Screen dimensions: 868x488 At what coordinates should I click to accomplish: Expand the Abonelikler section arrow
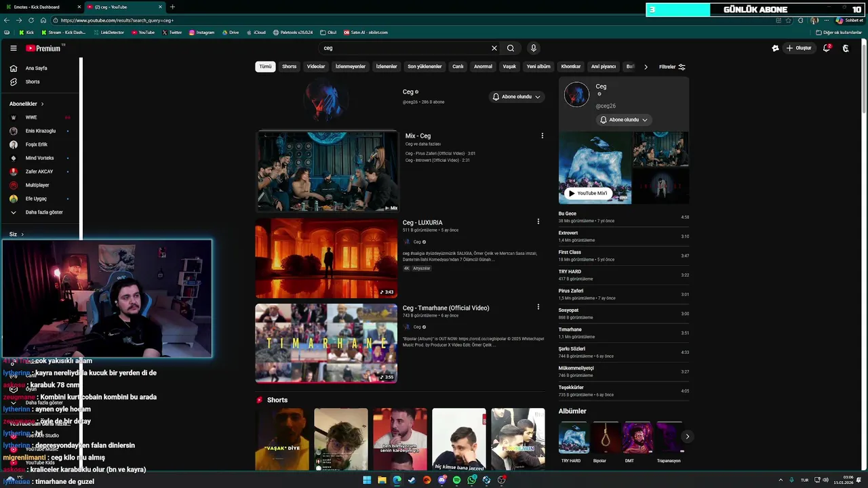(x=42, y=104)
